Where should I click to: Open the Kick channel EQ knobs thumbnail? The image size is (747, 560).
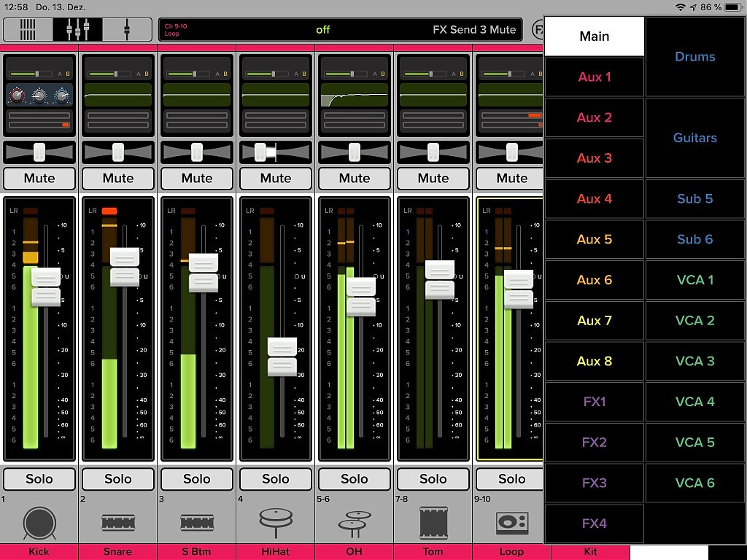pyautogui.click(x=39, y=96)
